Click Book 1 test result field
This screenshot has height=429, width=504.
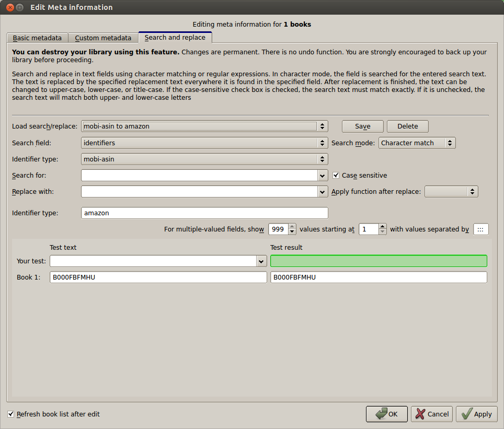tap(379, 277)
